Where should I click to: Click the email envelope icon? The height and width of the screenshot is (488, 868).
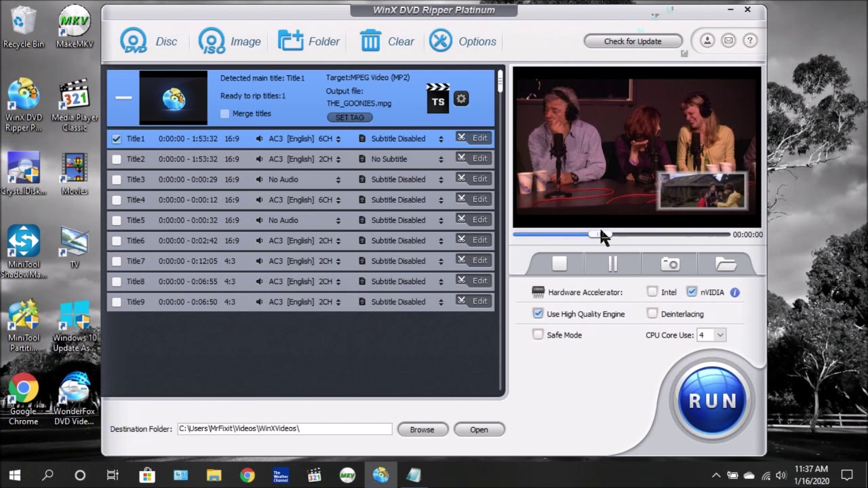click(728, 41)
